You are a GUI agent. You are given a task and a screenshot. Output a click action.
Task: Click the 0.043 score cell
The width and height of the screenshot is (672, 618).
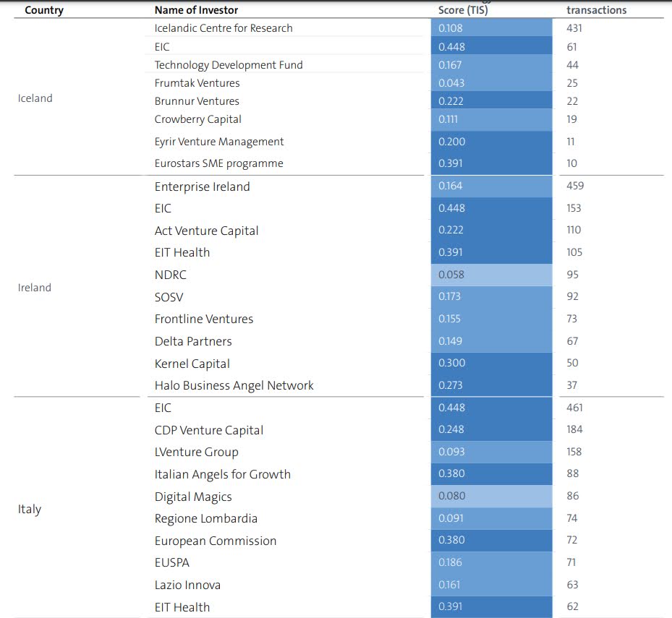coord(492,82)
